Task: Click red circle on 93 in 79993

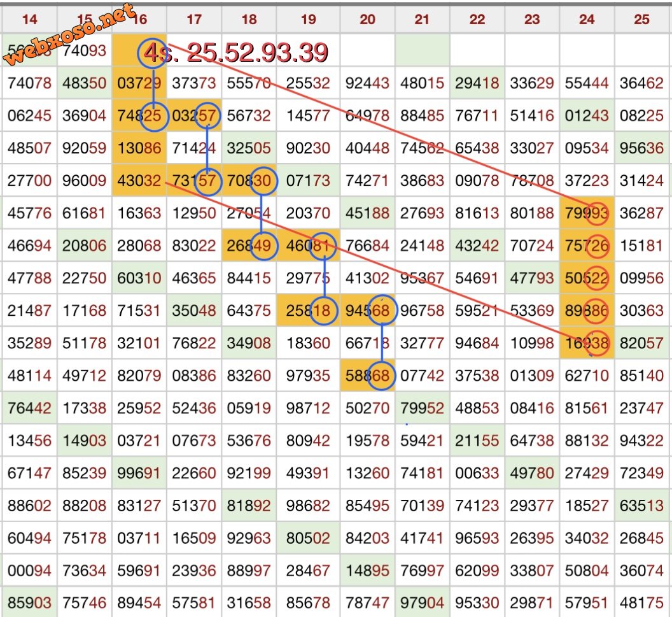Action: 597,213
